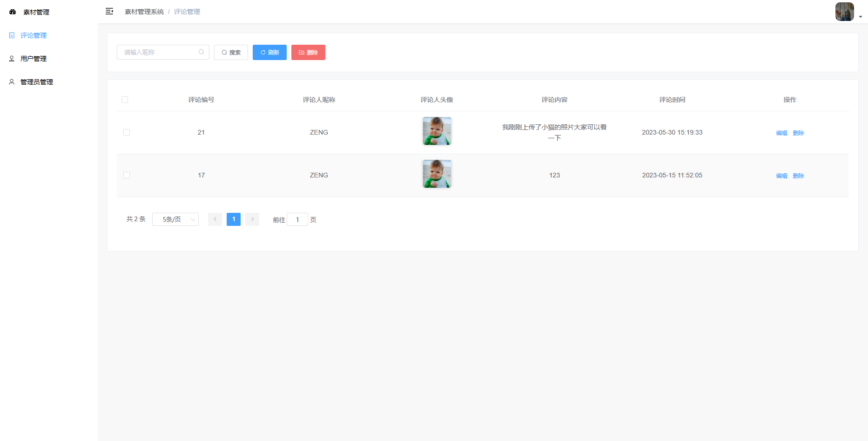This screenshot has width=868, height=441.
Task: Click the red 删除 batch delete button
Action: 308,53
